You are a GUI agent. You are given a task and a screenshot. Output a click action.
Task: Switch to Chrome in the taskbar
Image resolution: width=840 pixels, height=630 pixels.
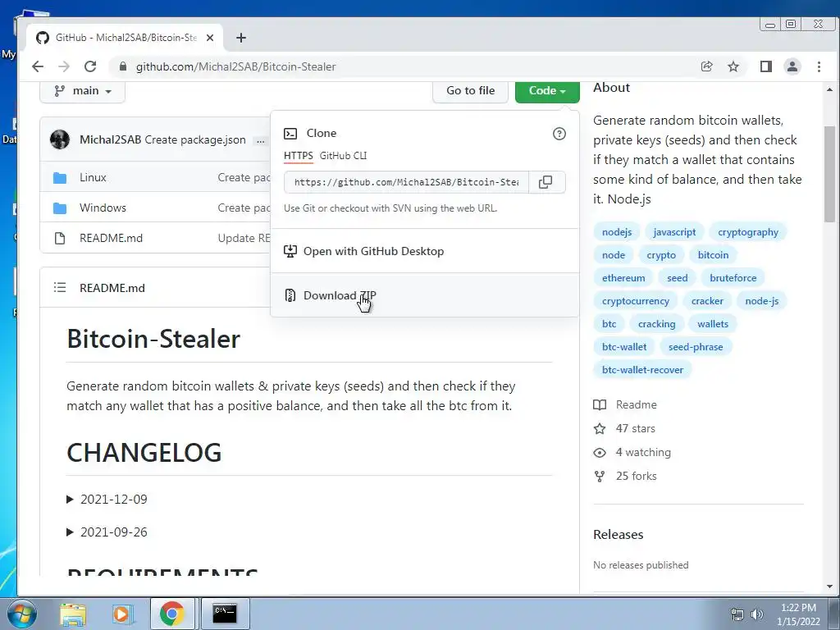pyautogui.click(x=172, y=614)
